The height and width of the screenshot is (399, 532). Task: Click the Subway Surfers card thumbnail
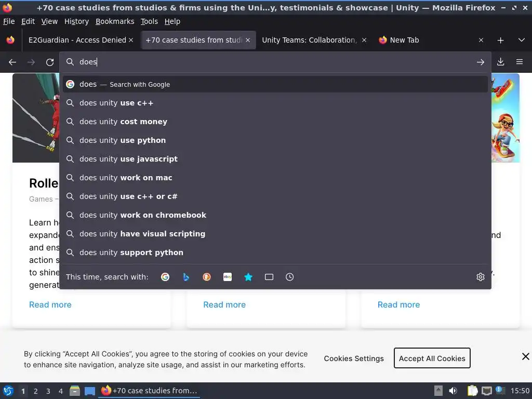point(506,118)
